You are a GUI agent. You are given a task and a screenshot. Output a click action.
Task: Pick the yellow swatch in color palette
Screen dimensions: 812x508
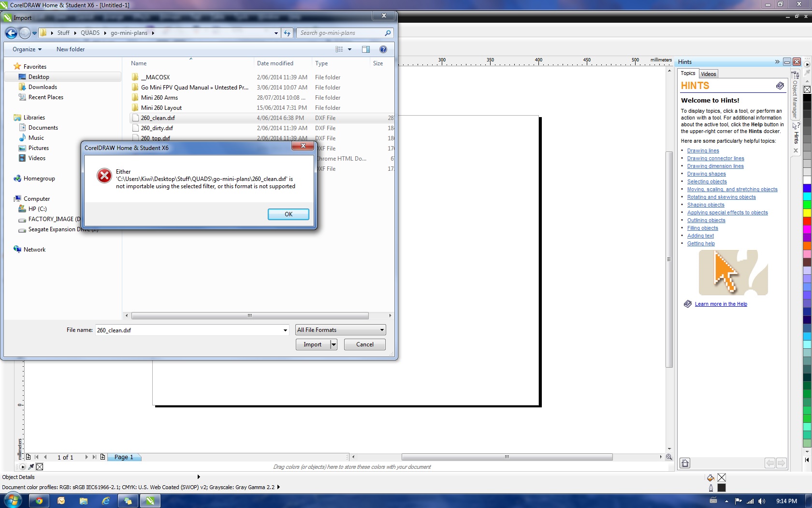(807, 212)
